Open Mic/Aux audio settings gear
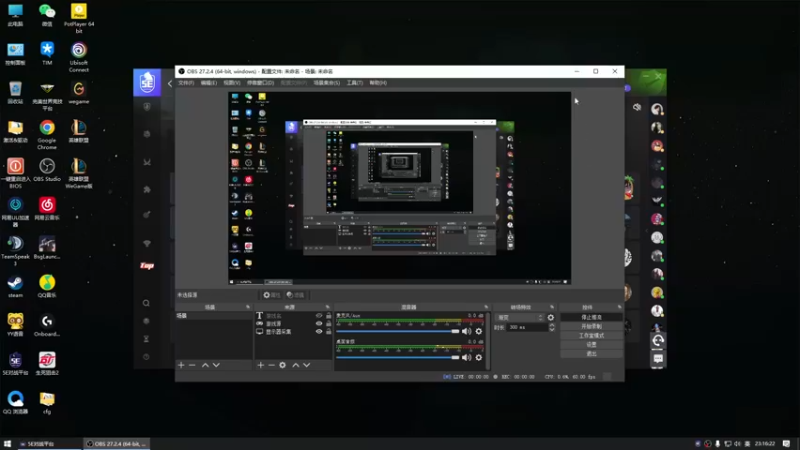Viewport: 800px width, 450px height. pyautogui.click(x=479, y=332)
